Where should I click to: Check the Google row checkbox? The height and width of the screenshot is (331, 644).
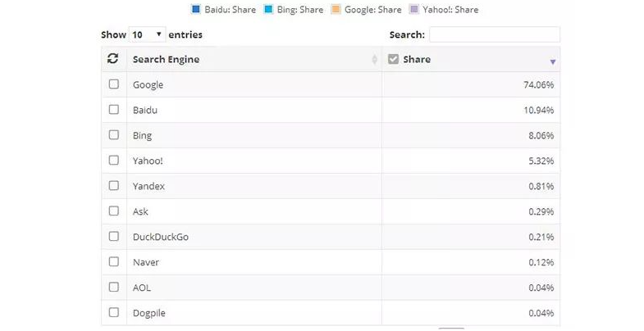point(114,84)
